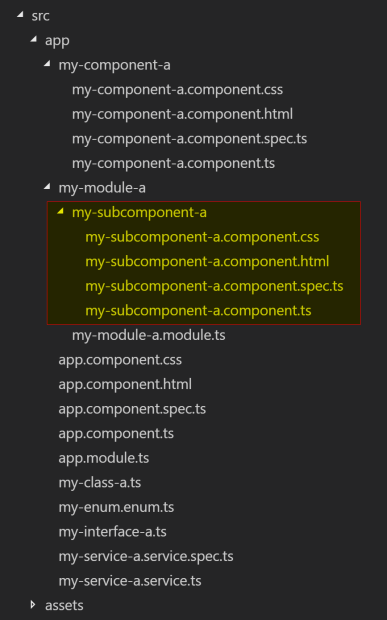
Task: Open my-component-a.component.html file
Action: click(x=182, y=114)
